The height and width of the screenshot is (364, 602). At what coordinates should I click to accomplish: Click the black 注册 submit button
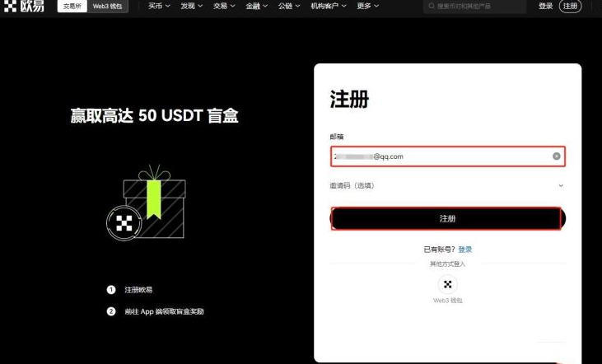447,218
